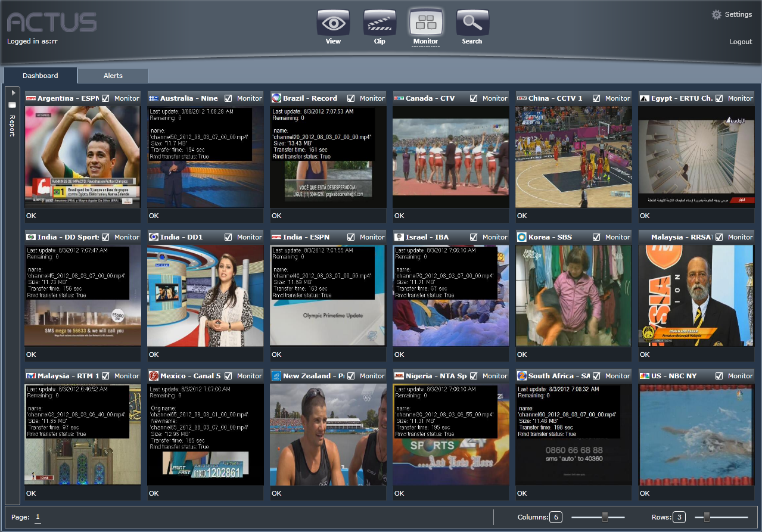Click the New Zealand channel logo
Viewport: 762px width, 532px height.
coord(276,376)
